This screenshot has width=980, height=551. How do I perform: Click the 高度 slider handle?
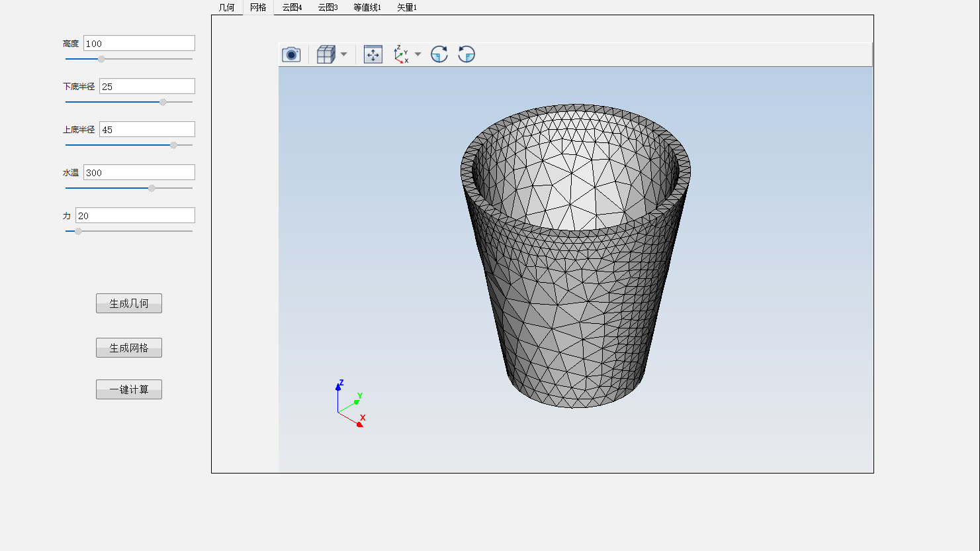[101, 59]
